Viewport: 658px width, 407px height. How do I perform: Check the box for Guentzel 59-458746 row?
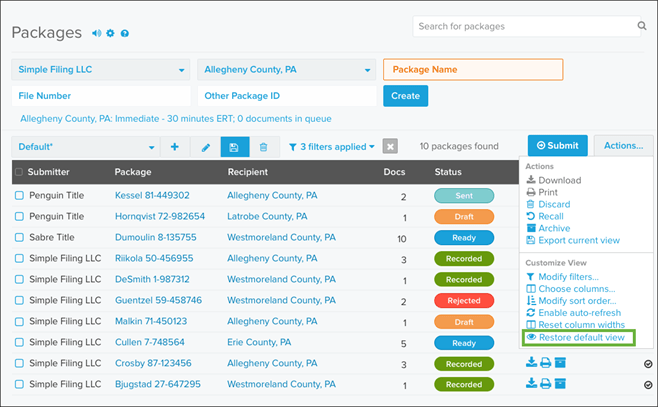point(19,300)
